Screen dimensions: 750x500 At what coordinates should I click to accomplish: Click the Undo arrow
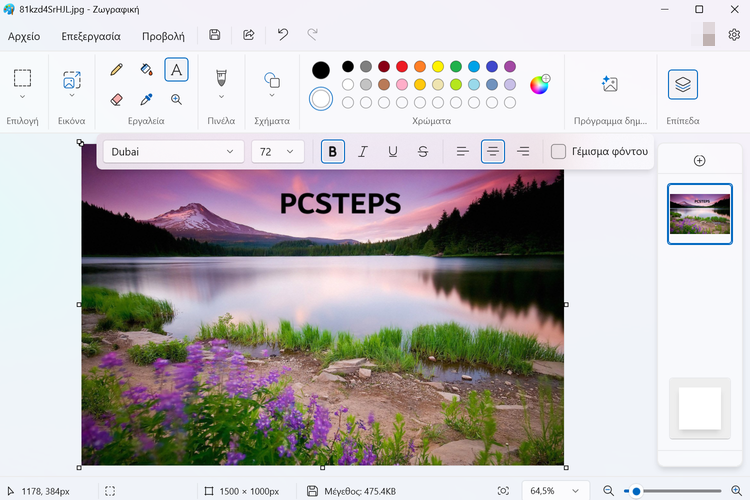[283, 34]
